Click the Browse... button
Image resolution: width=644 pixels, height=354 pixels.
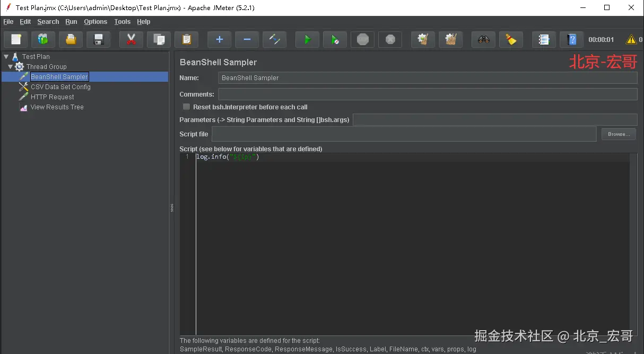pos(619,134)
